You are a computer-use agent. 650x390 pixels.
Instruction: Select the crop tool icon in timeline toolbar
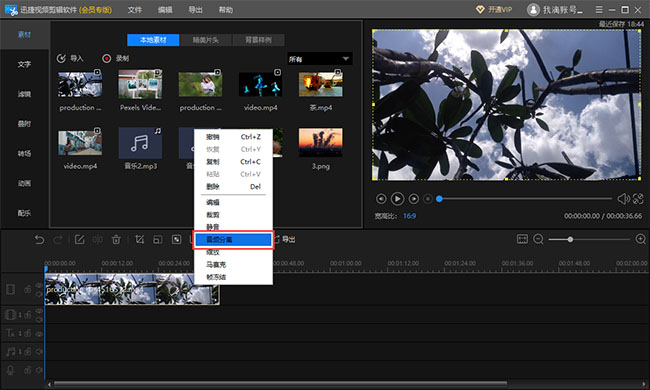(x=139, y=240)
